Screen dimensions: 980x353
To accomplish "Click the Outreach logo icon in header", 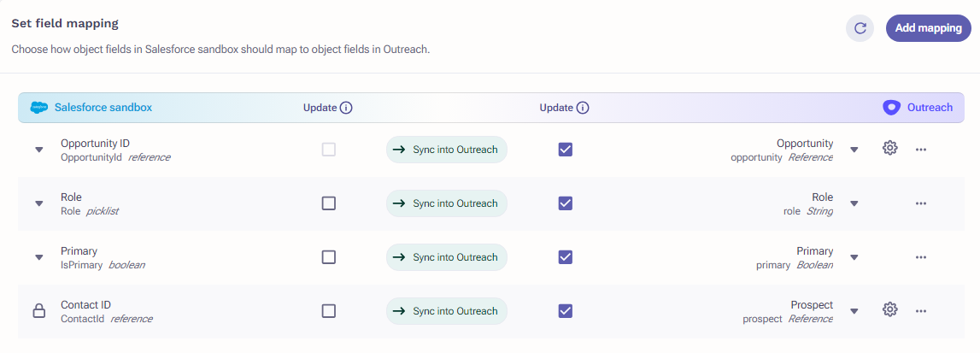I will point(891,108).
